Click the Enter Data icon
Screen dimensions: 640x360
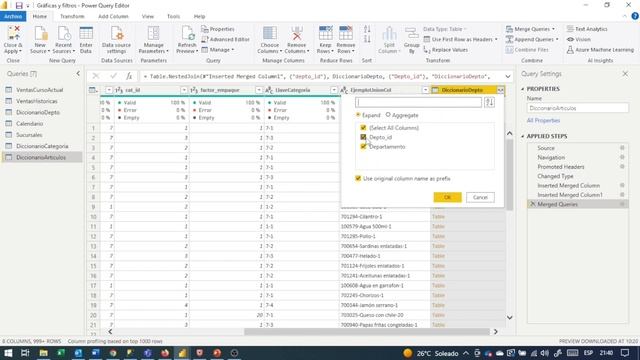click(x=86, y=33)
